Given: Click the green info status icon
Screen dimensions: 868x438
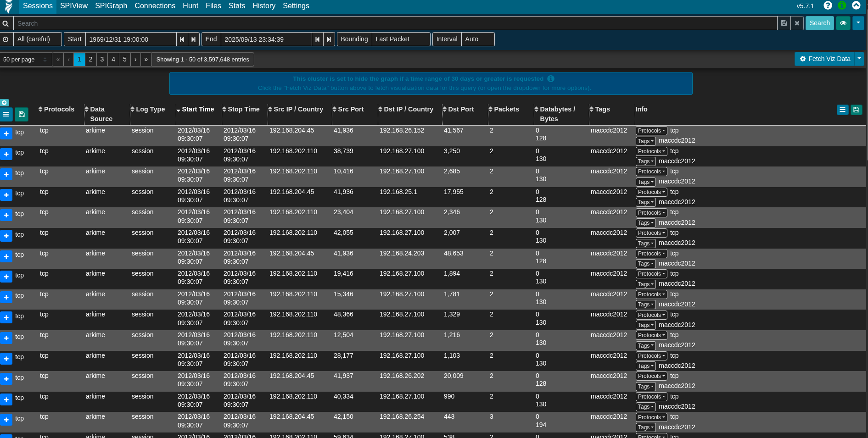Looking at the screenshot, I should click(842, 6).
